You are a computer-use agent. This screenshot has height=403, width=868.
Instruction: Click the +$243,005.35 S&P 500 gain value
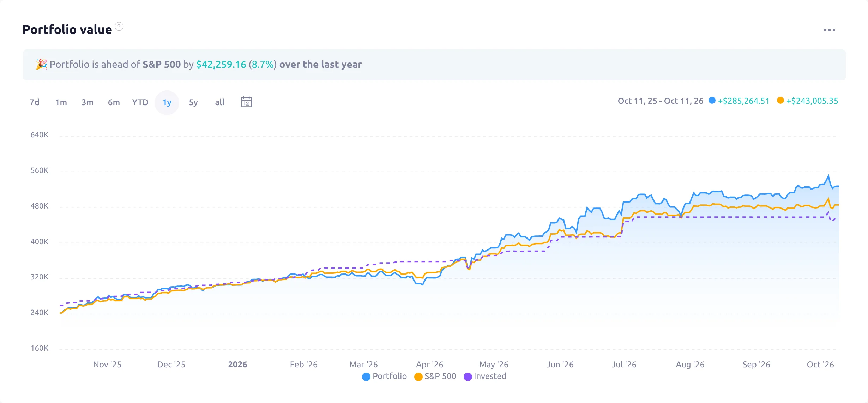point(812,101)
